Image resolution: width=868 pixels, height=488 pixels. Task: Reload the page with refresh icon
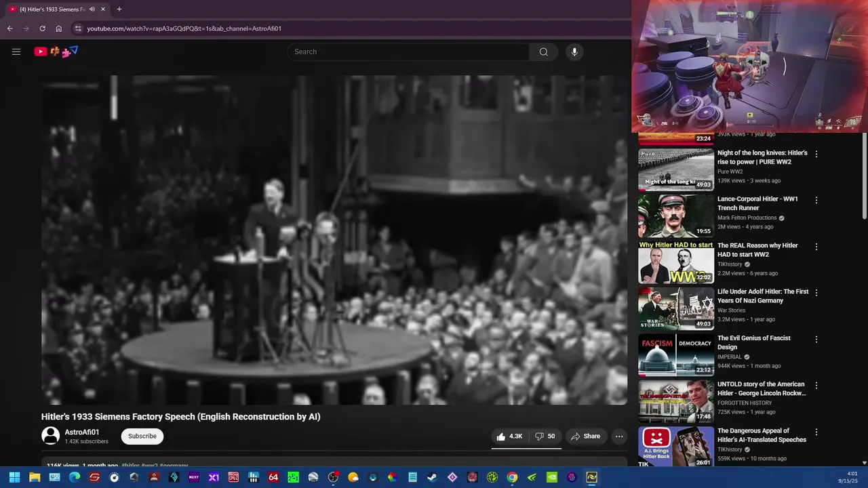[42, 28]
